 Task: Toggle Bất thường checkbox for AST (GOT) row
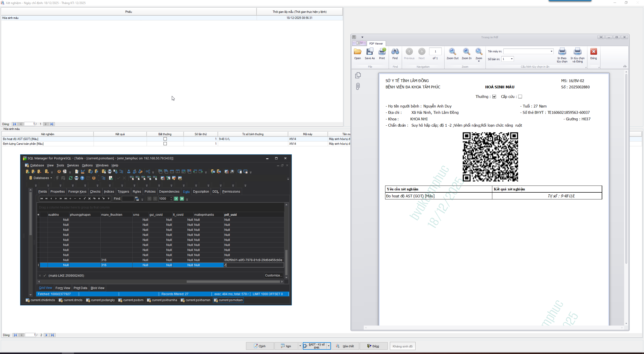point(165,139)
